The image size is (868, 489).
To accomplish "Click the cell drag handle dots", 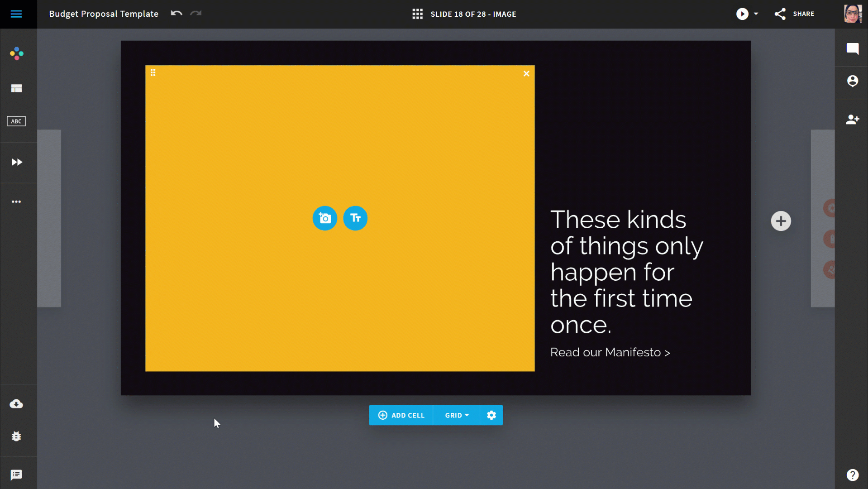I will 153,72.
